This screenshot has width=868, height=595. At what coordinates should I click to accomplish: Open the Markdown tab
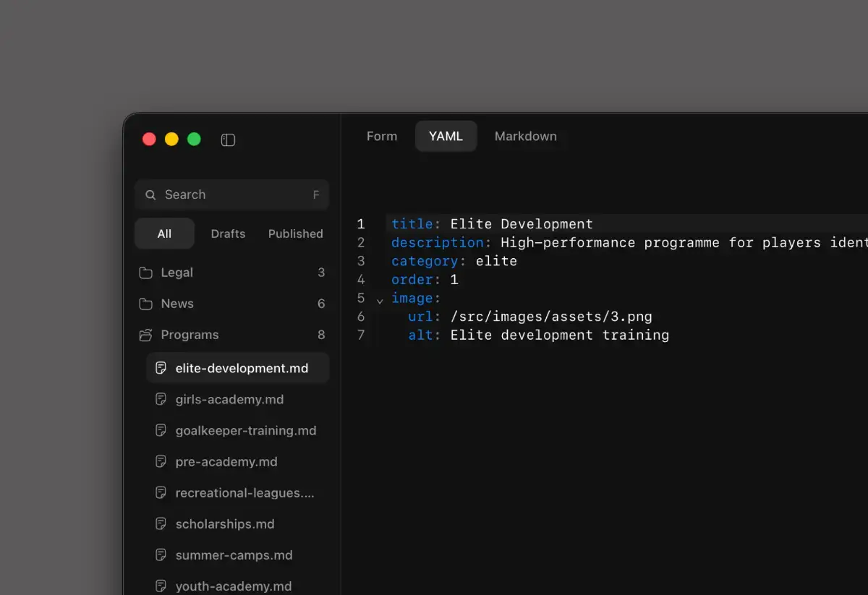526,136
